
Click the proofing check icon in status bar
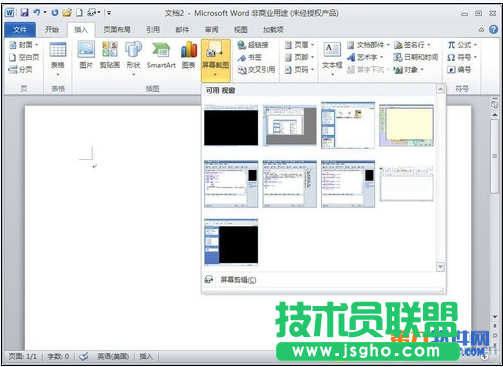pyautogui.click(x=84, y=356)
